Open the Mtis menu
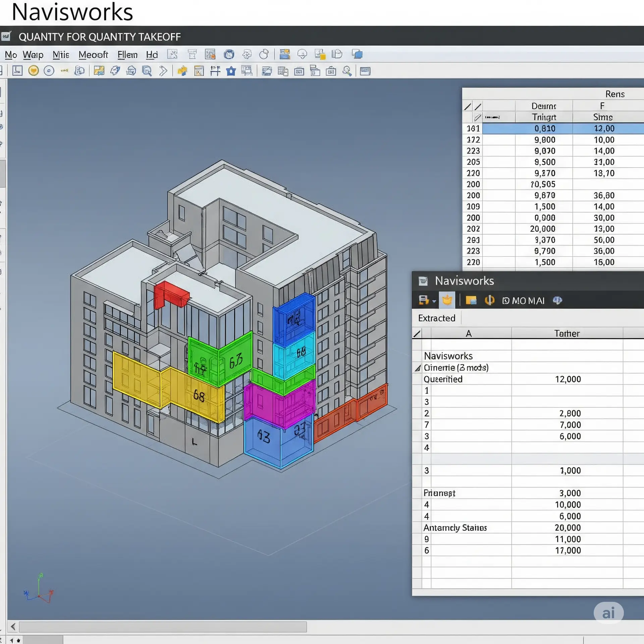 coord(61,55)
